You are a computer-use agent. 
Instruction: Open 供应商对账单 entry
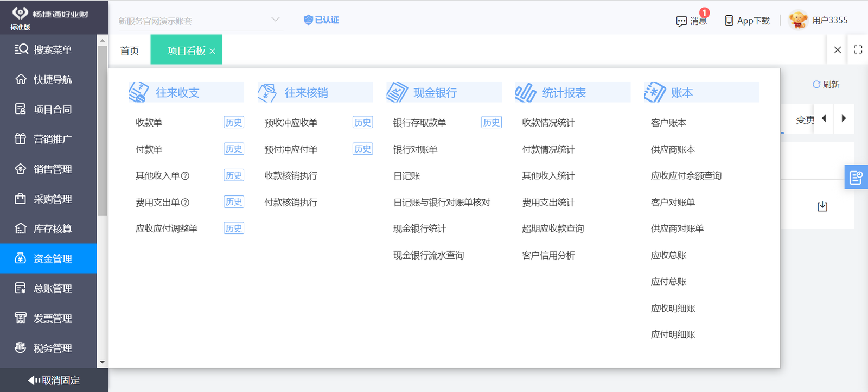click(677, 229)
